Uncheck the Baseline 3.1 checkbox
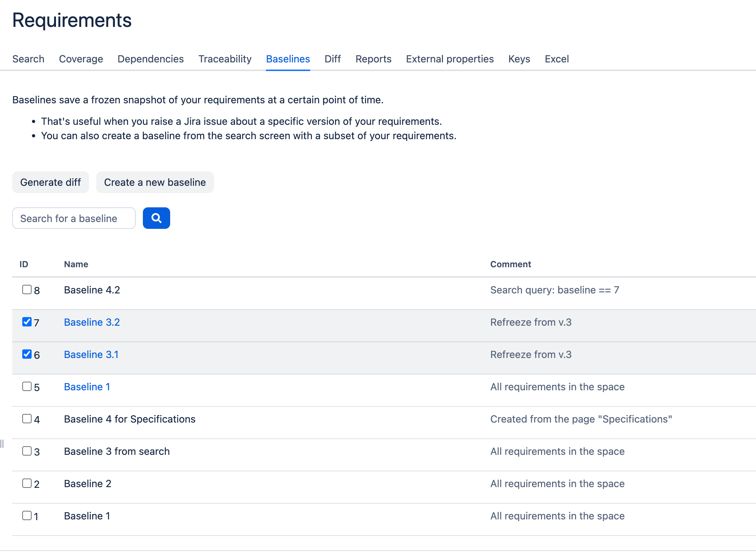 pos(27,354)
